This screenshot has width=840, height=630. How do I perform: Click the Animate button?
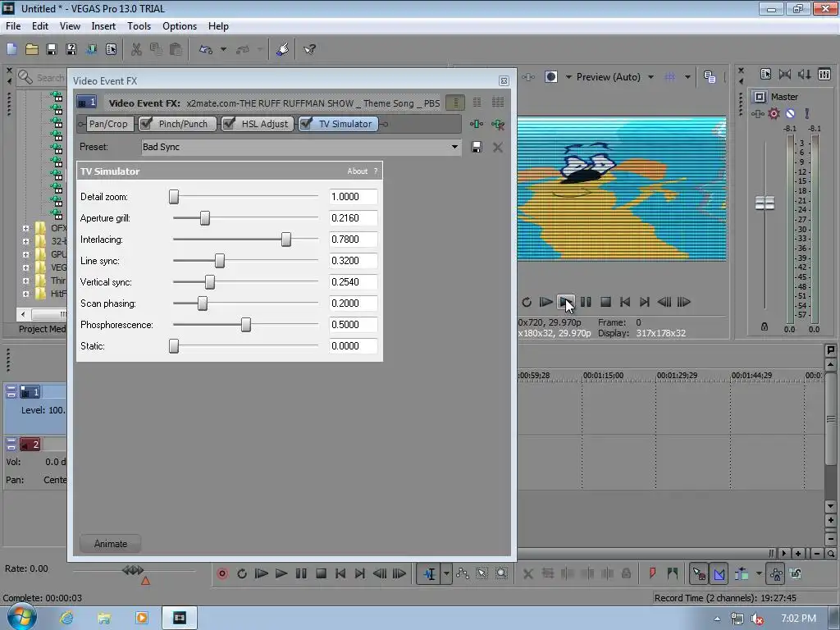pos(111,544)
